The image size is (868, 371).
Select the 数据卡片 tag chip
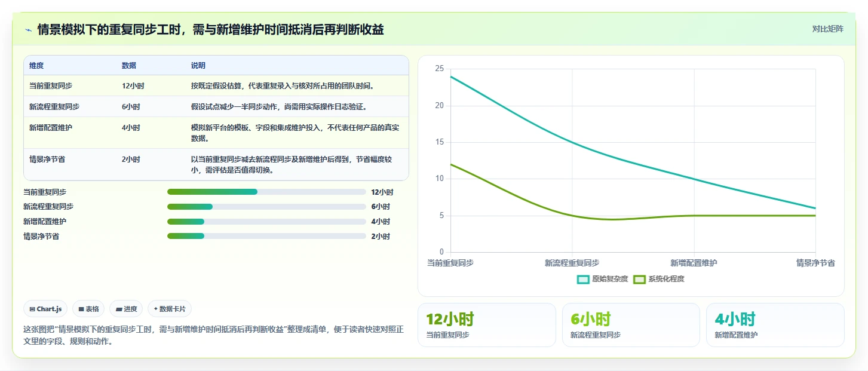170,309
